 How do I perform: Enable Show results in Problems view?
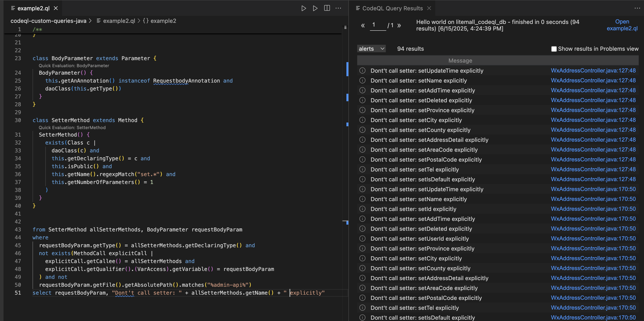[x=554, y=49]
